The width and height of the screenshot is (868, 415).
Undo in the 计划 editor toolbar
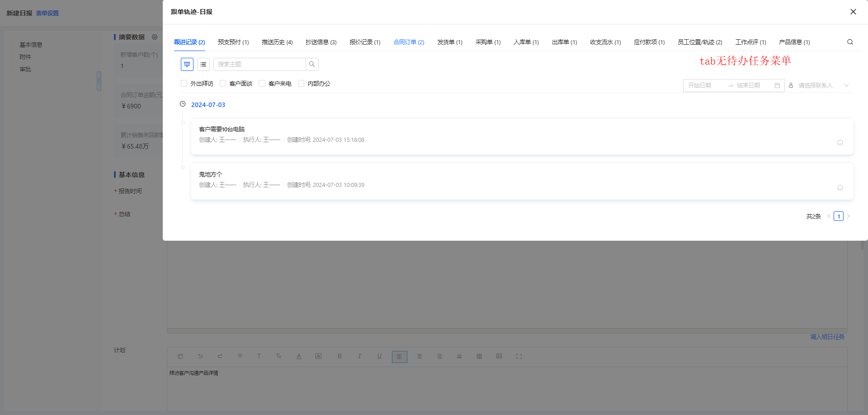click(200, 356)
